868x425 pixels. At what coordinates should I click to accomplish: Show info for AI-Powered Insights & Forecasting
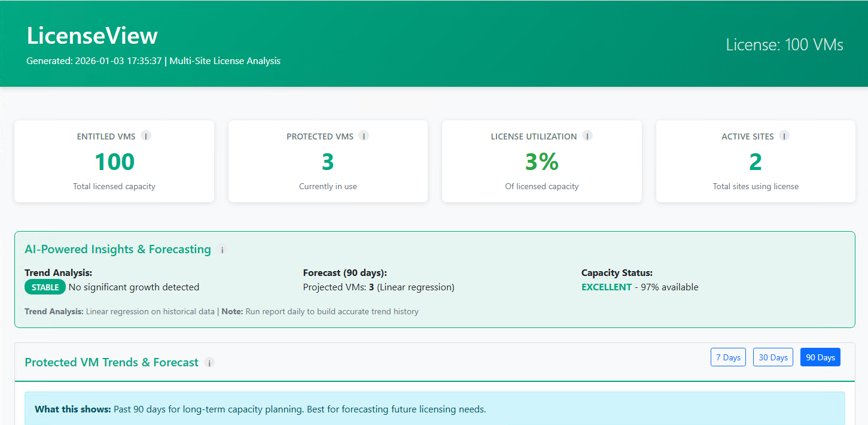pos(222,250)
